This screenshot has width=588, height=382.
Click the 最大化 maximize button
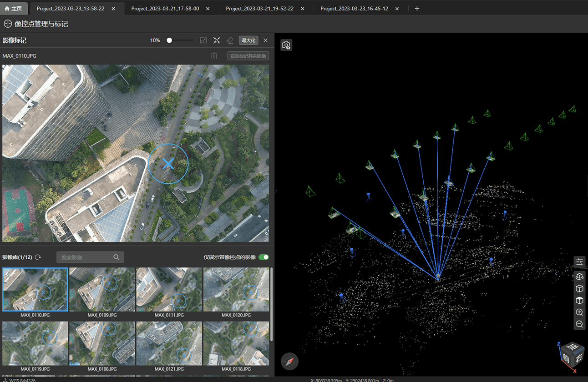point(248,40)
